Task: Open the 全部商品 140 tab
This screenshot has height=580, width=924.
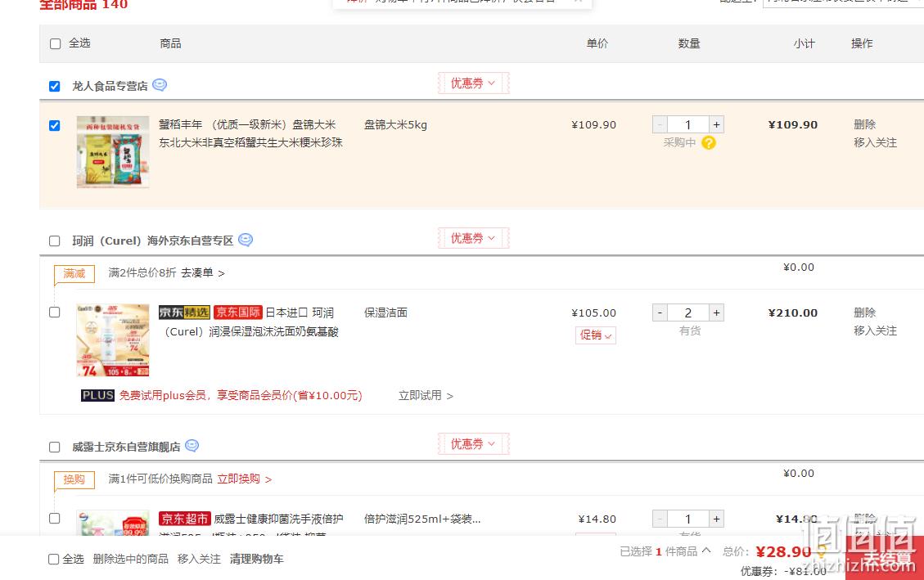Action: (x=83, y=5)
